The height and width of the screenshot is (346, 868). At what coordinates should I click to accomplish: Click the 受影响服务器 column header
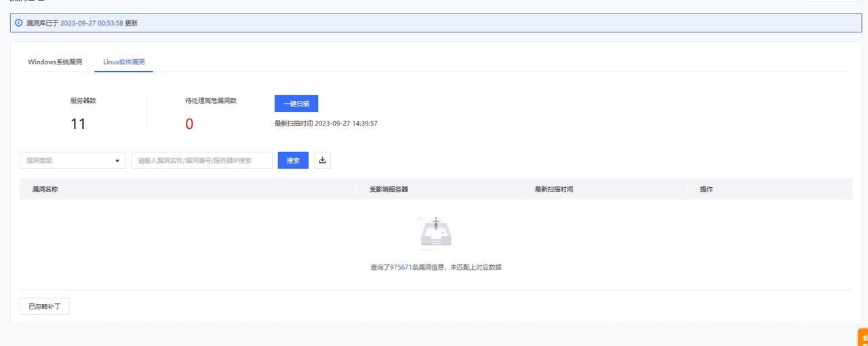(x=389, y=189)
